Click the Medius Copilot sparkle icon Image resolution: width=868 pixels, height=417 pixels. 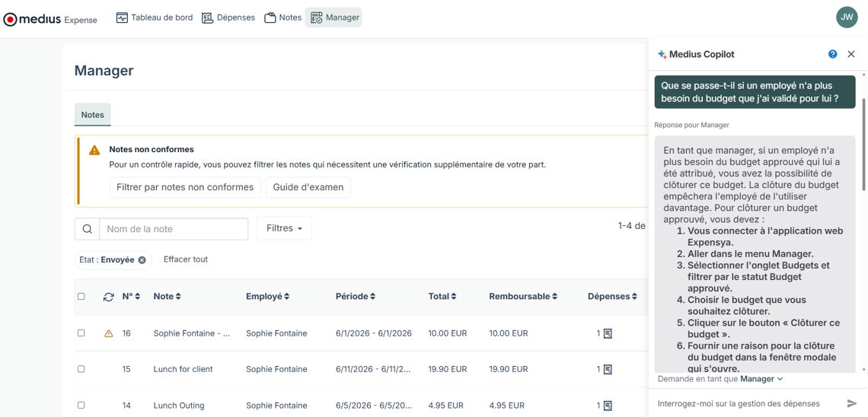tap(662, 54)
